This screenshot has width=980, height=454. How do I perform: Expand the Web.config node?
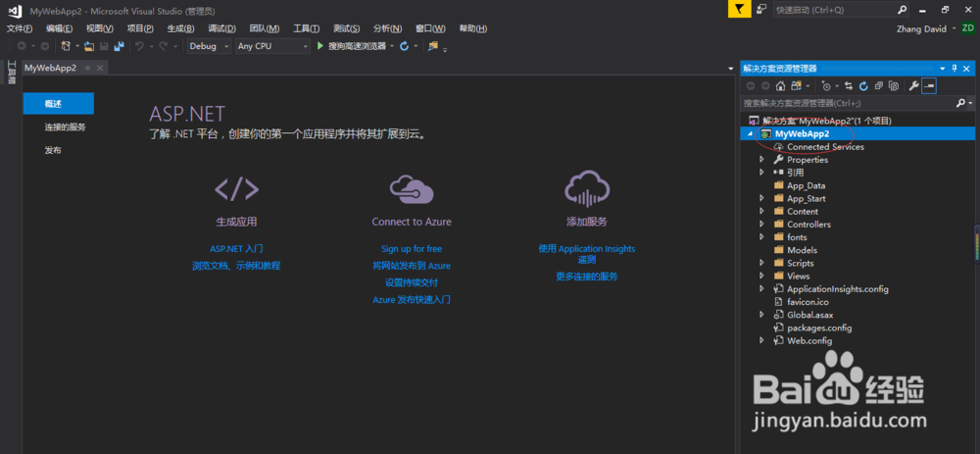pyautogui.click(x=761, y=341)
